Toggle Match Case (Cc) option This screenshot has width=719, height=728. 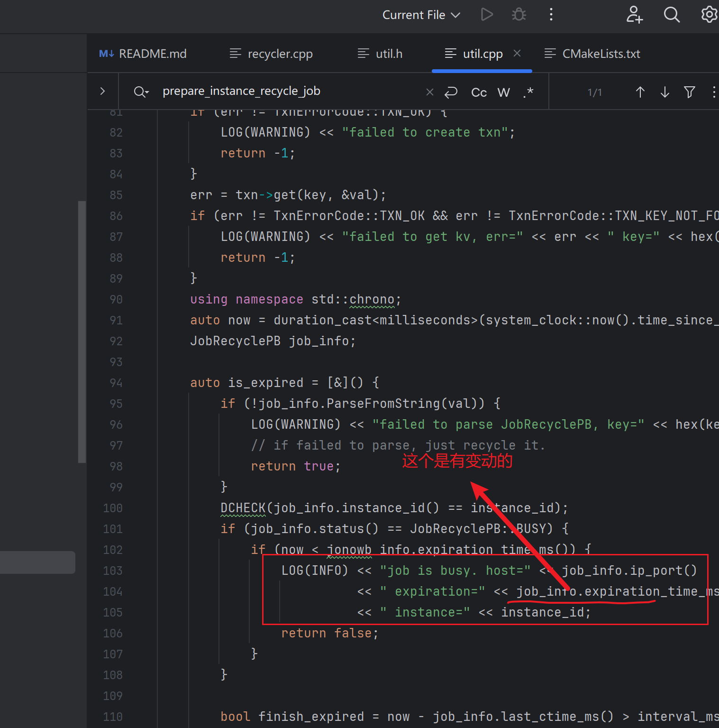(479, 92)
